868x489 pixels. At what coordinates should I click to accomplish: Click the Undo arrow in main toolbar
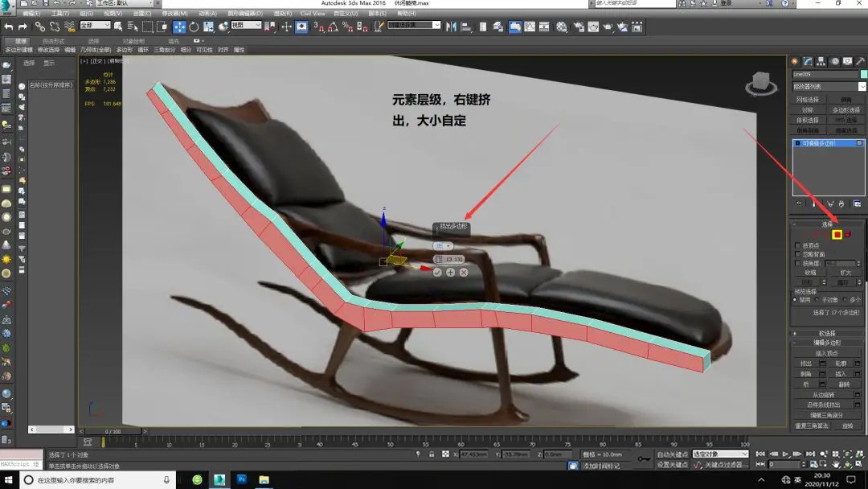(x=8, y=26)
